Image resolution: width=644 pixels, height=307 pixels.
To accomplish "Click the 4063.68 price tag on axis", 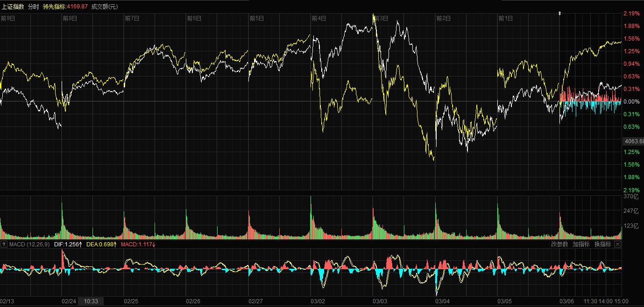I will tap(634, 141).
